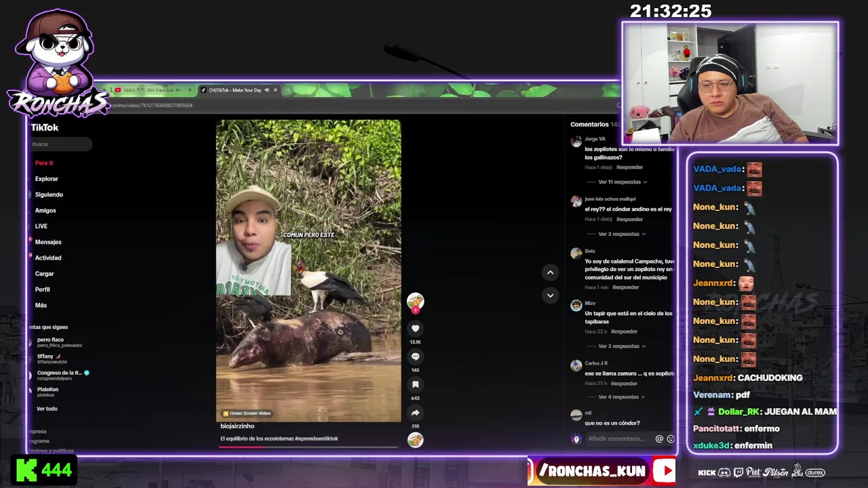Click the mute speaker icon on TikTok tab
Image resolution: width=868 pixels, height=488 pixels.
click(267, 90)
